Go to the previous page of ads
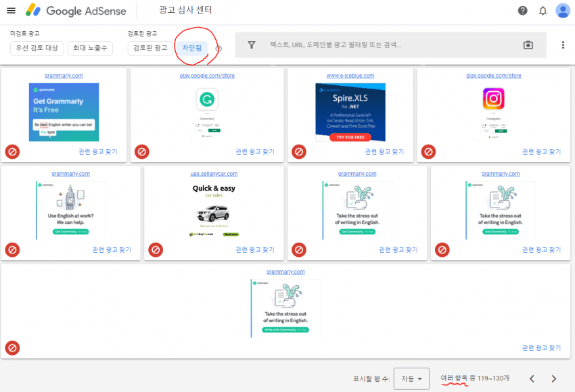 532,378
